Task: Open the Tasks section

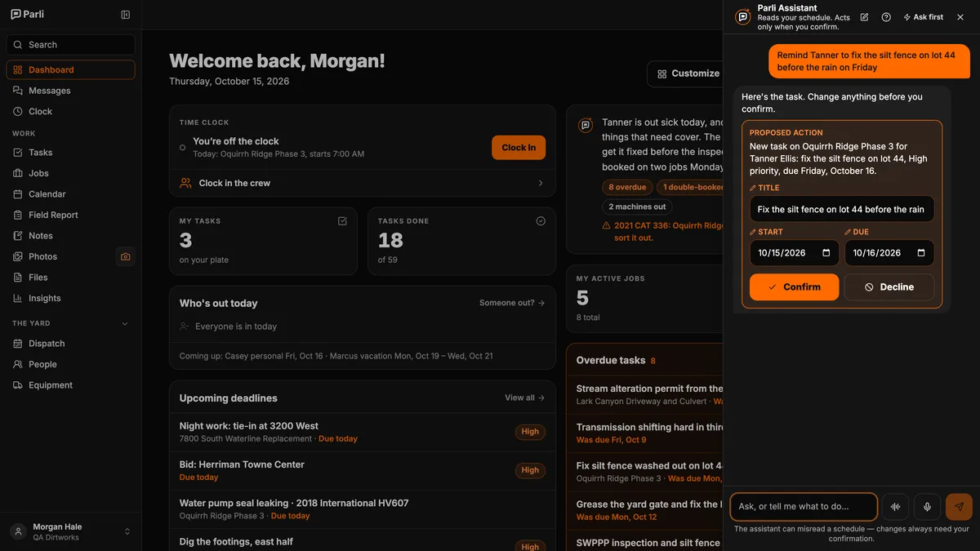Action: coord(71,153)
